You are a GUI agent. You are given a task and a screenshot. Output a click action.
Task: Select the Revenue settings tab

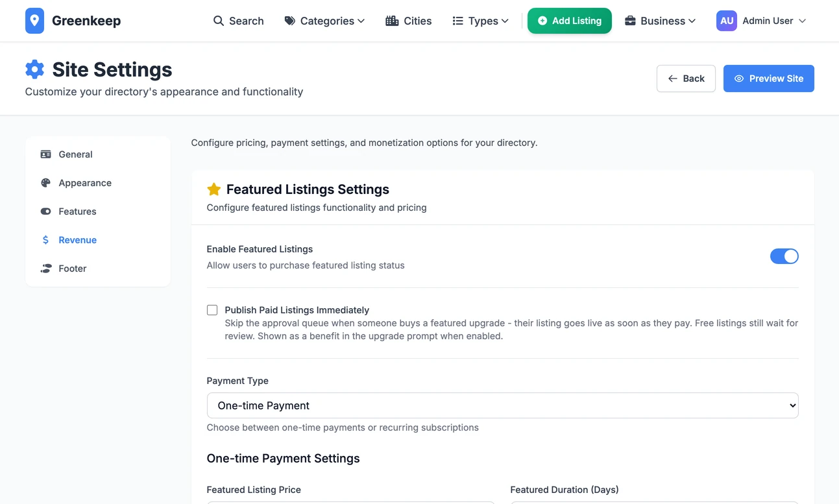98,240
